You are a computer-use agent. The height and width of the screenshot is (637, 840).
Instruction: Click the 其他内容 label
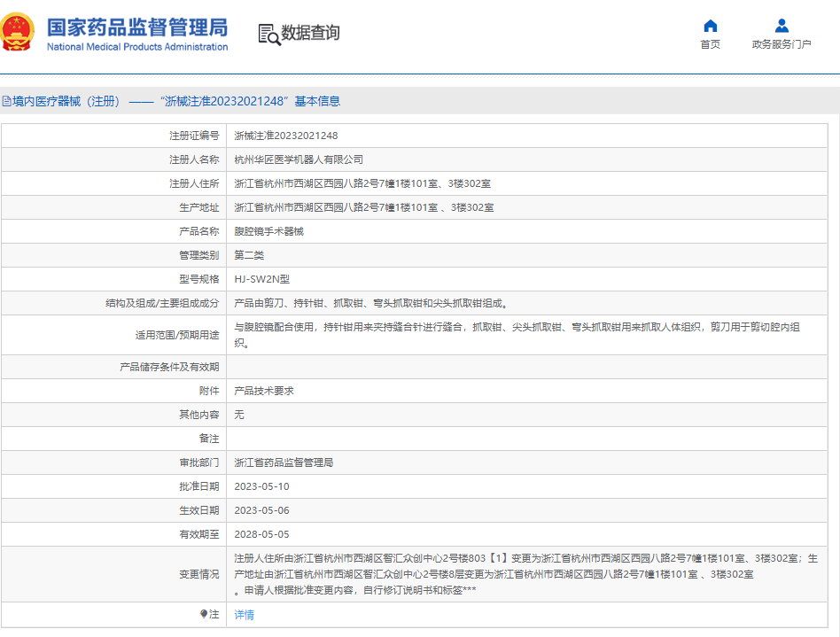click(199, 415)
